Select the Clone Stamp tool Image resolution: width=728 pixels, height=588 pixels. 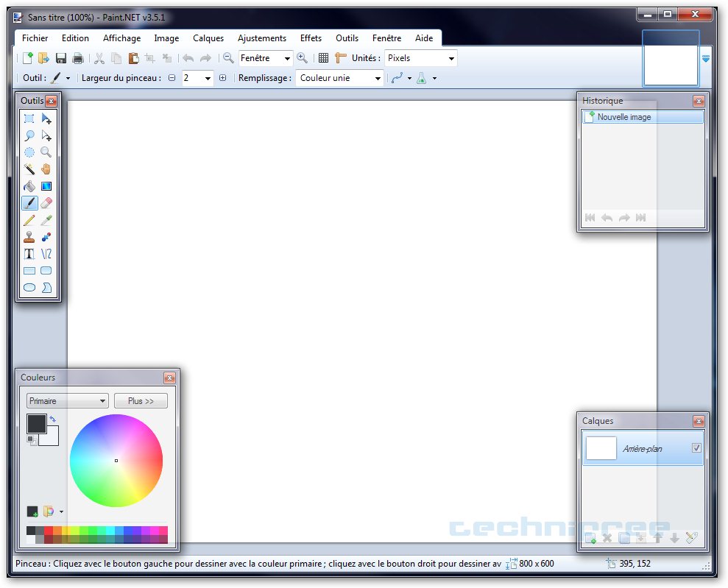click(x=29, y=237)
